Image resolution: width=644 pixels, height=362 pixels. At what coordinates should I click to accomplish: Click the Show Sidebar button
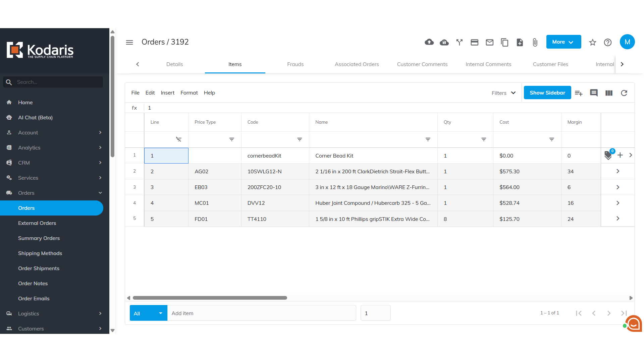coord(547,93)
